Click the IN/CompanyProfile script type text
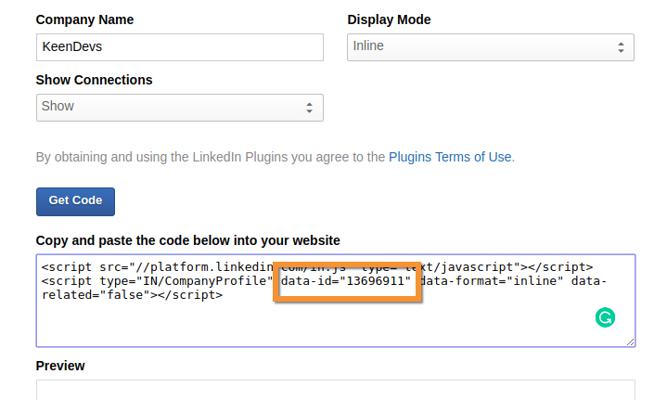667x400 pixels. click(x=207, y=282)
